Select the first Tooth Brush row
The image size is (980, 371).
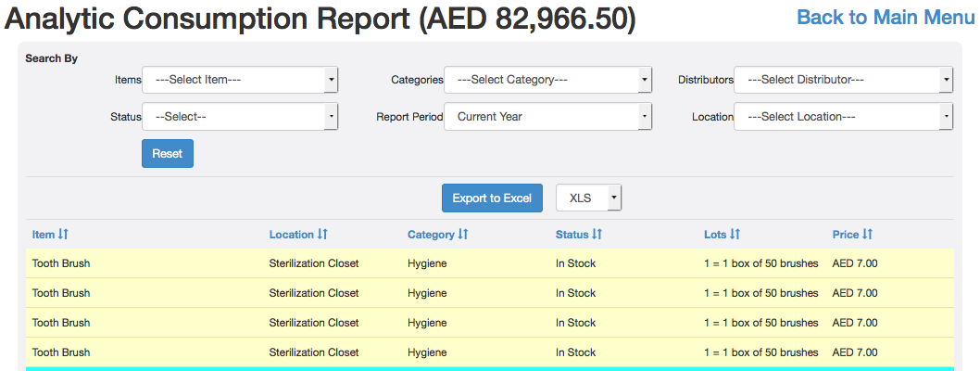61,263
